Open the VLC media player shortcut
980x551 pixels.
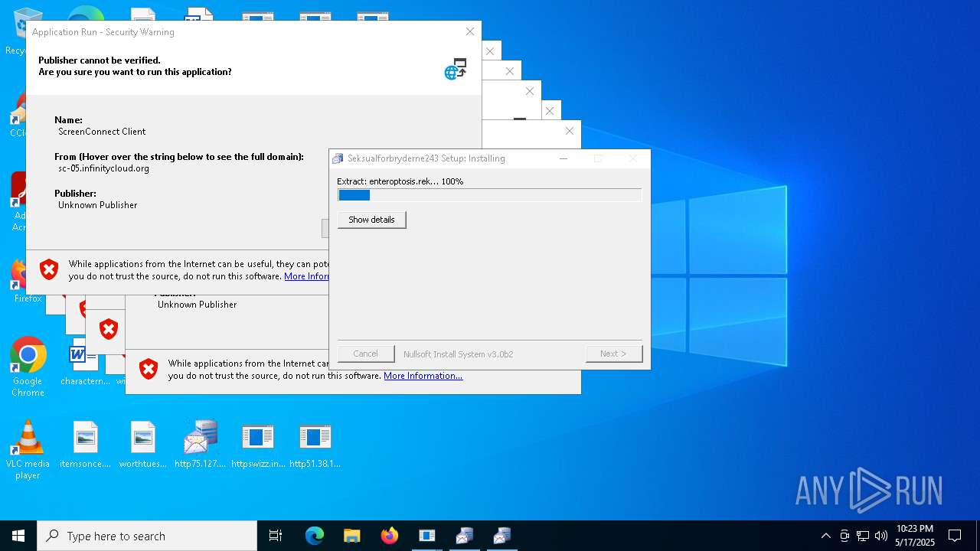point(28,450)
